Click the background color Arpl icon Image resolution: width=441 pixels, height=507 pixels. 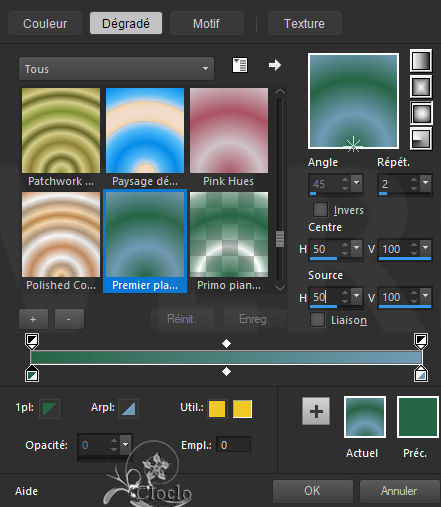tap(128, 409)
